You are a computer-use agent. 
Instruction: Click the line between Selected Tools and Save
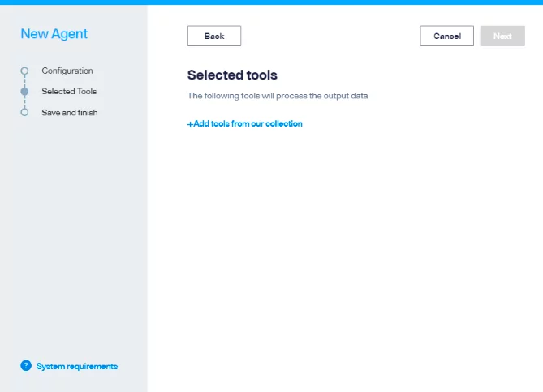[24, 102]
